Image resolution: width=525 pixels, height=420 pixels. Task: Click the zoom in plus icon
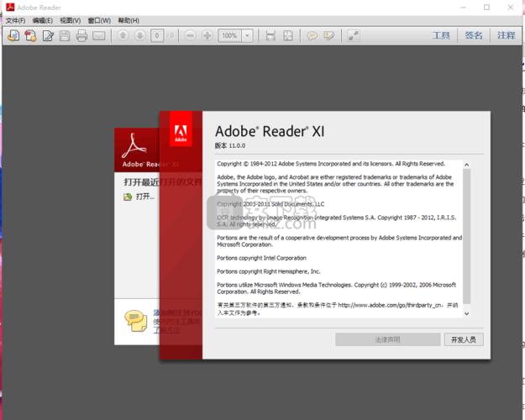click(x=207, y=35)
